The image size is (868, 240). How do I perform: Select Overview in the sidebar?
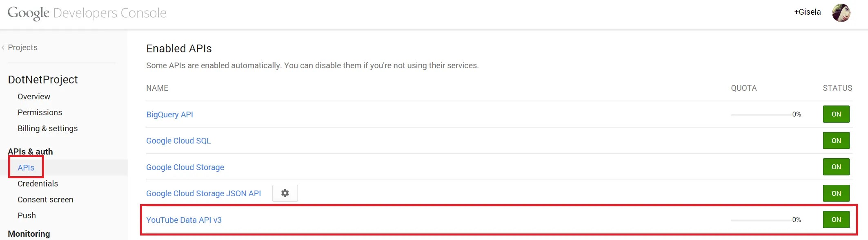point(34,96)
